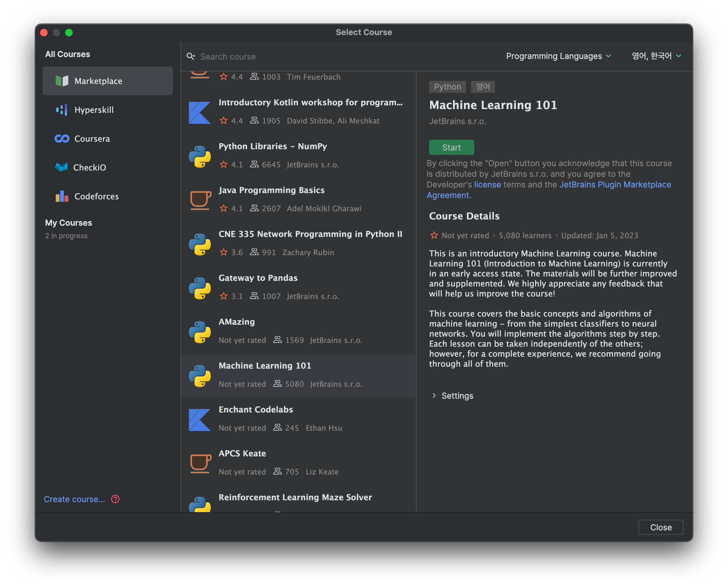Screen dimensions: 728x588
Task: Click the CheckiO fox icon
Action: point(61,167)
